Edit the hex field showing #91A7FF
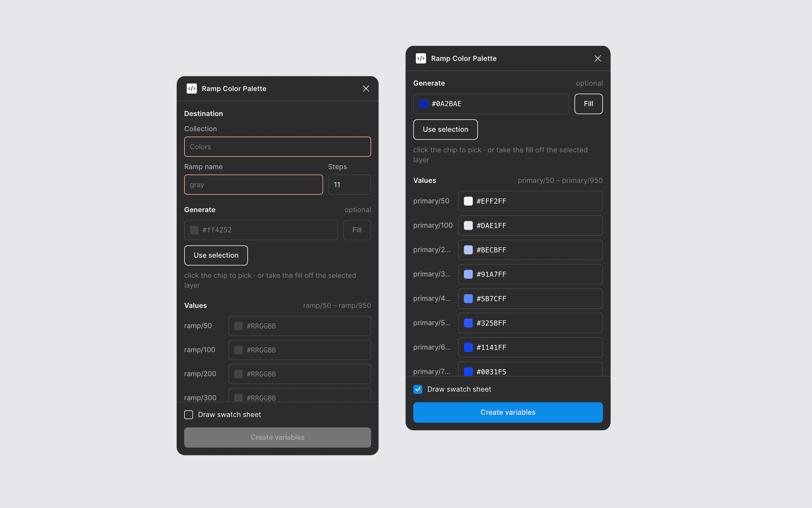Screen dimensions: 812x508 [x=530, y=274]
